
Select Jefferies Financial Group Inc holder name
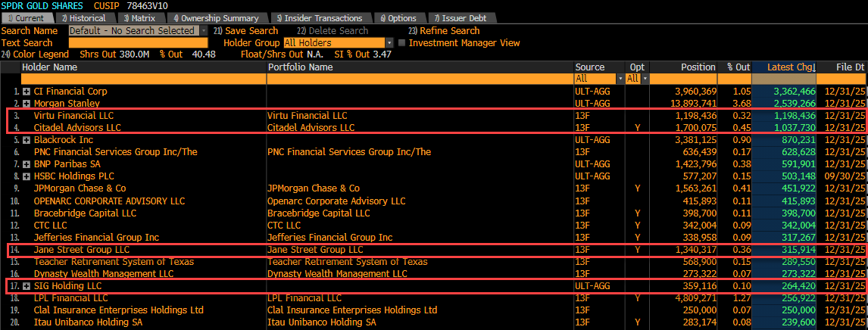click(x=96, y=237)
